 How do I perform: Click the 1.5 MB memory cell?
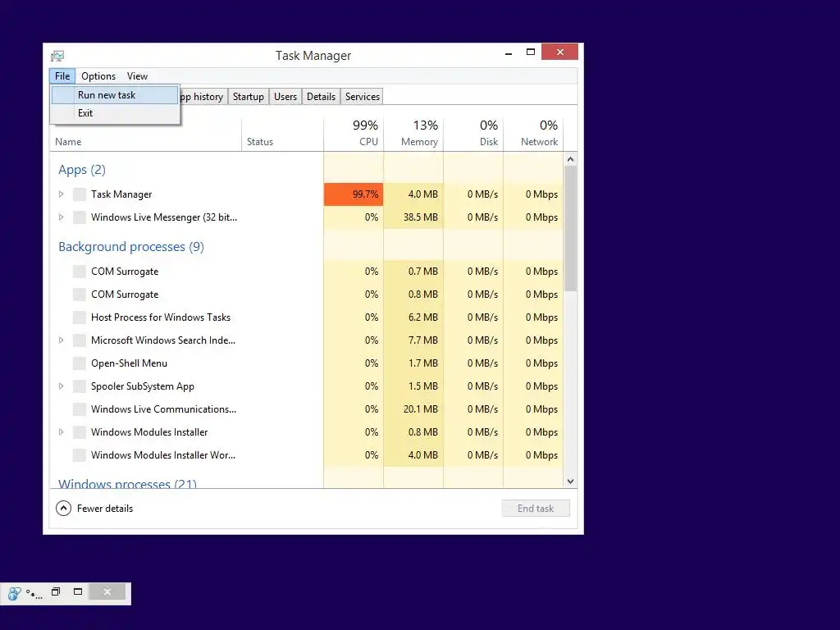[x=413, y=387]
